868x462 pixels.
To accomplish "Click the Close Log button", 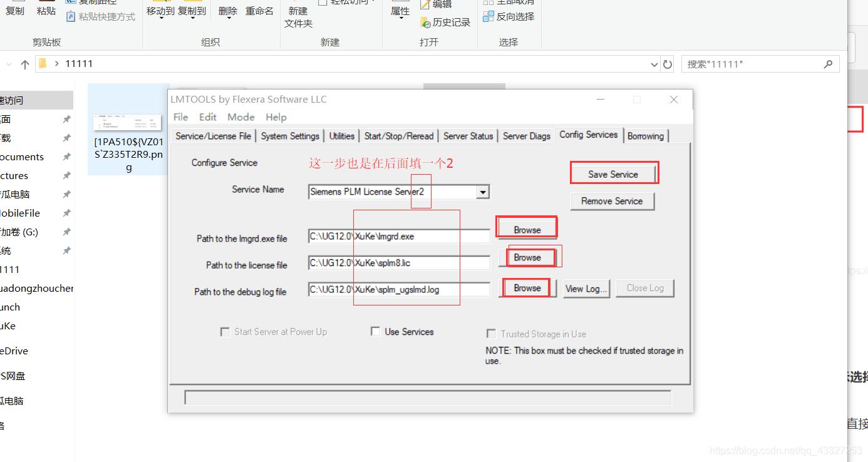I will tap(645, 288).
